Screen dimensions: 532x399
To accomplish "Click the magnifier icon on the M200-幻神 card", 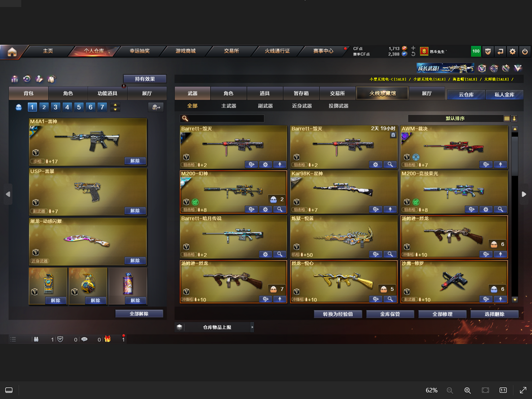I will tap(280, 209).
